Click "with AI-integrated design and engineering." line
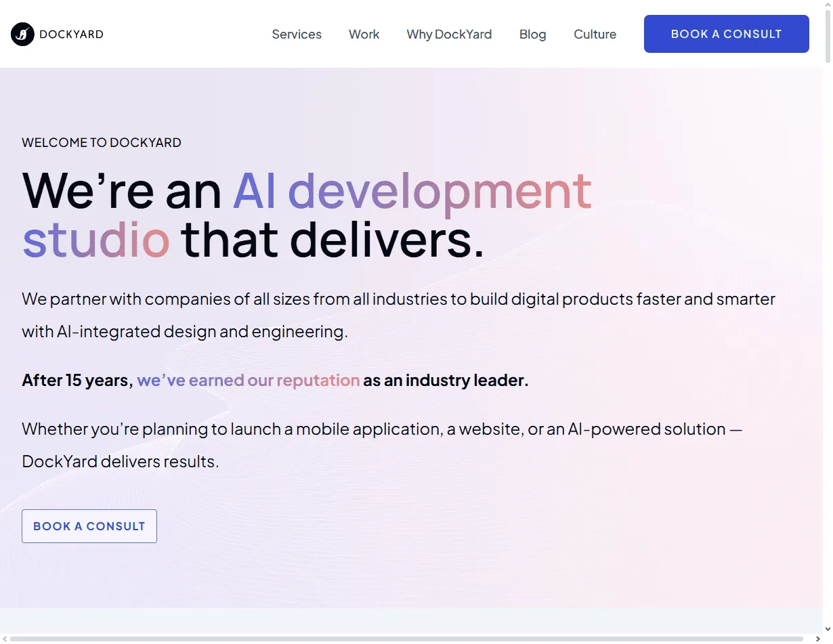 [x=185, y=332]
